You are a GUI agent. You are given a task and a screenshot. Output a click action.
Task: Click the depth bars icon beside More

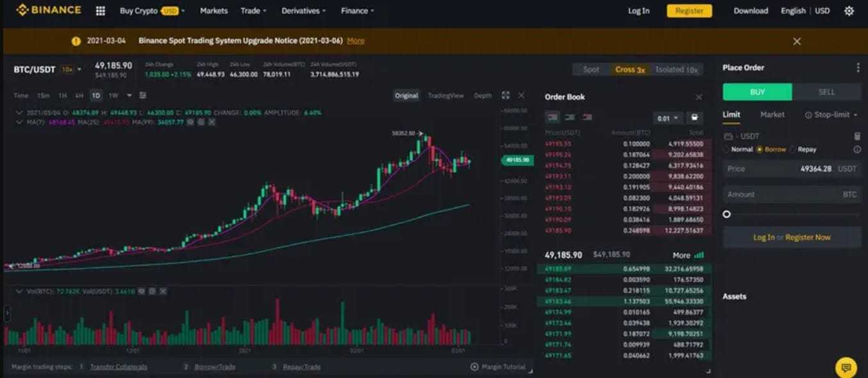(699, 255)
